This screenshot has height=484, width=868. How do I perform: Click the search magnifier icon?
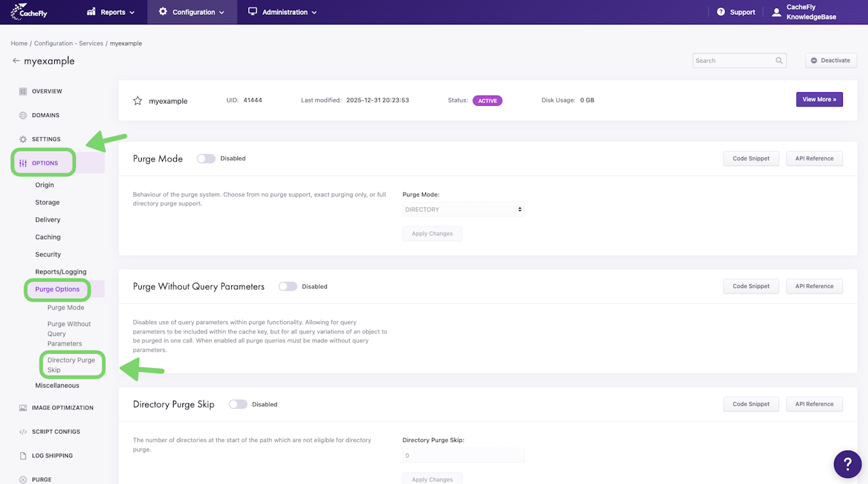[779, 60]
